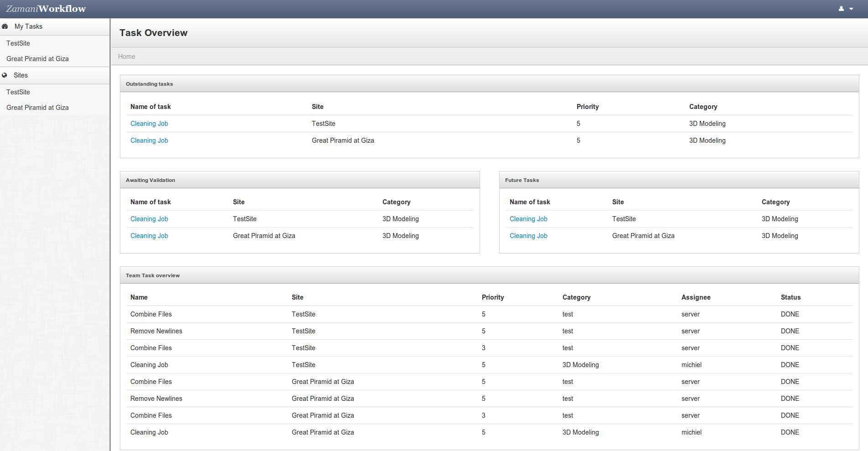Select Great Piramid at Giza under Sites
Screen dimensions: 868x451
pyautogui.click(x=37, y=108)
